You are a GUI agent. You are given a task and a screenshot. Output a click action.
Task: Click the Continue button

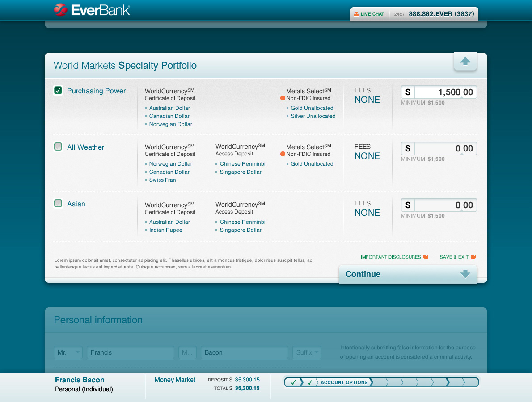[x=408, y=274]
